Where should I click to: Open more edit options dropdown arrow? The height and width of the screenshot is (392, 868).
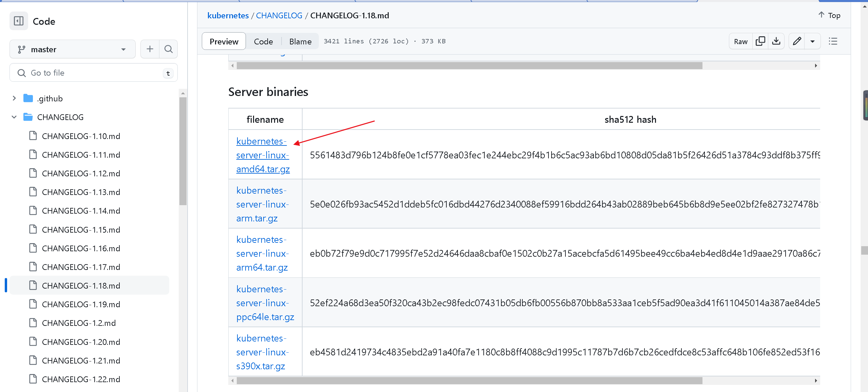point(813,41)
